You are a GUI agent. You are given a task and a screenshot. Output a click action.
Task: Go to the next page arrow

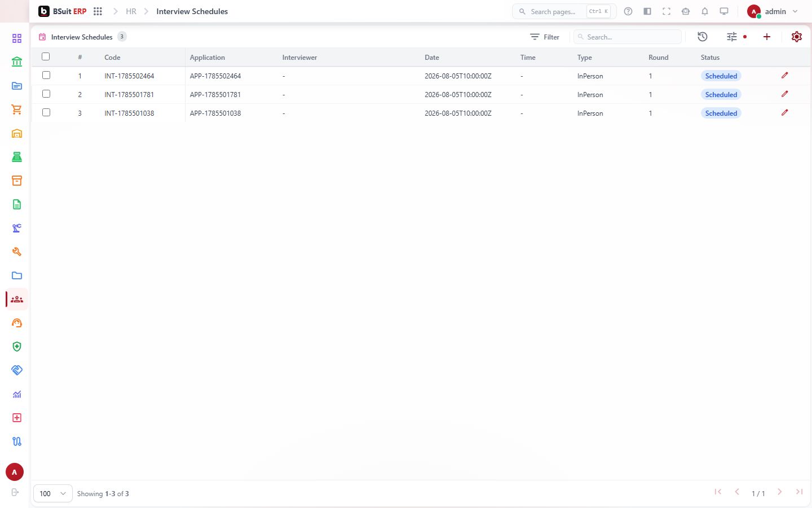pos(780,492)
